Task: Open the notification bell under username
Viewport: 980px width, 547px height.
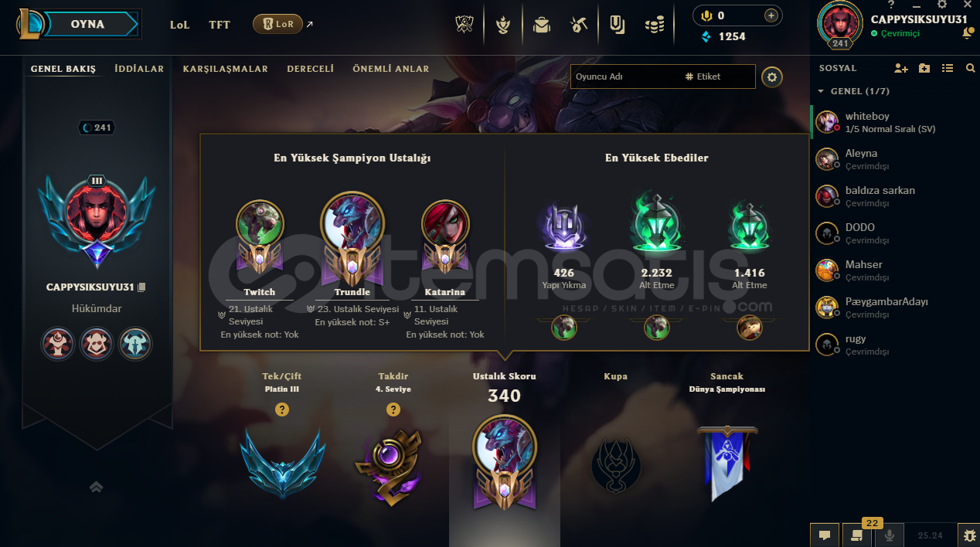Action: (x=968, y=33)
